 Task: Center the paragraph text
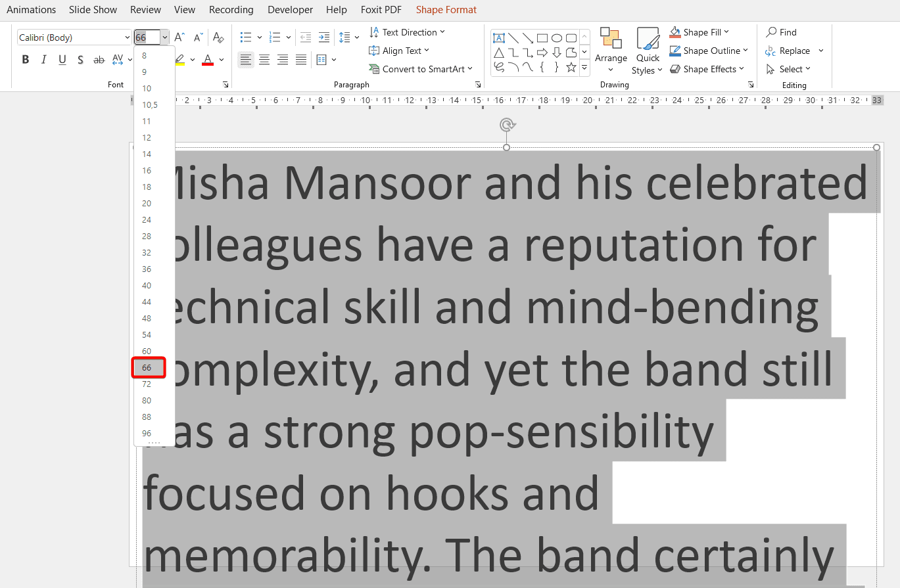click(264, 60)
